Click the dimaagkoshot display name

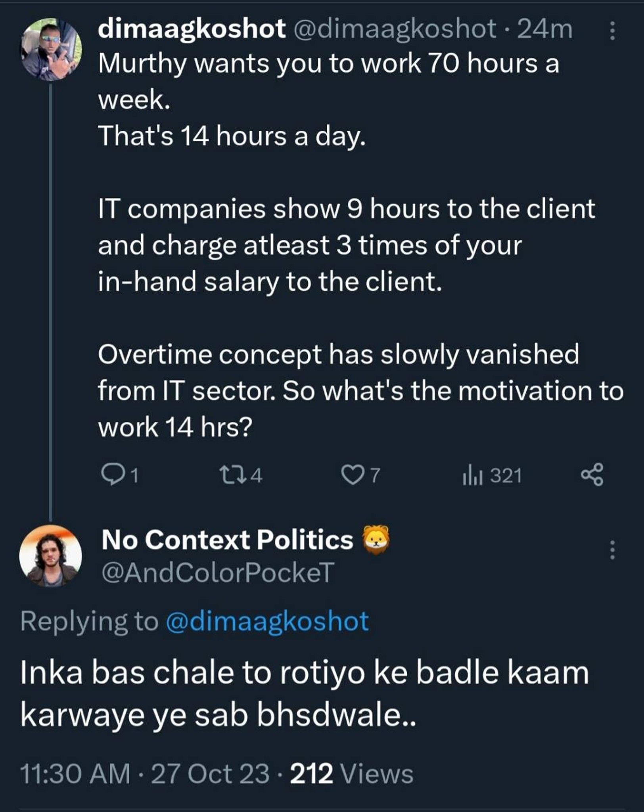pos(192,29)
